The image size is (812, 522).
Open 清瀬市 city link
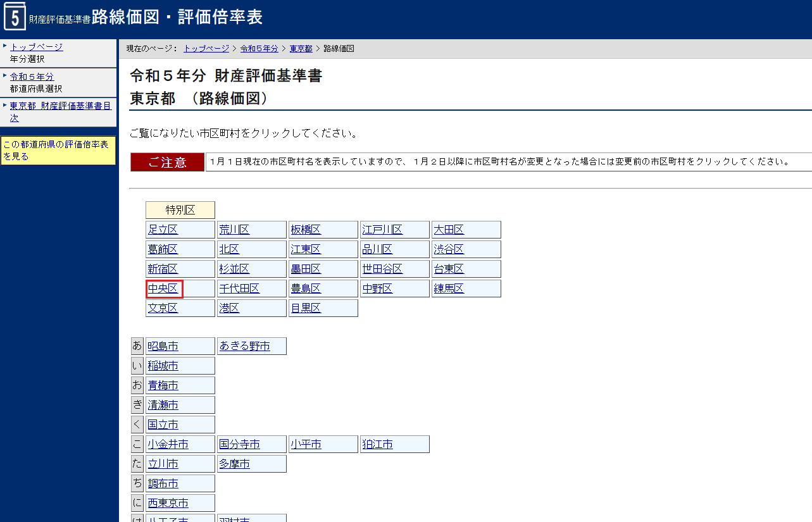163,405
